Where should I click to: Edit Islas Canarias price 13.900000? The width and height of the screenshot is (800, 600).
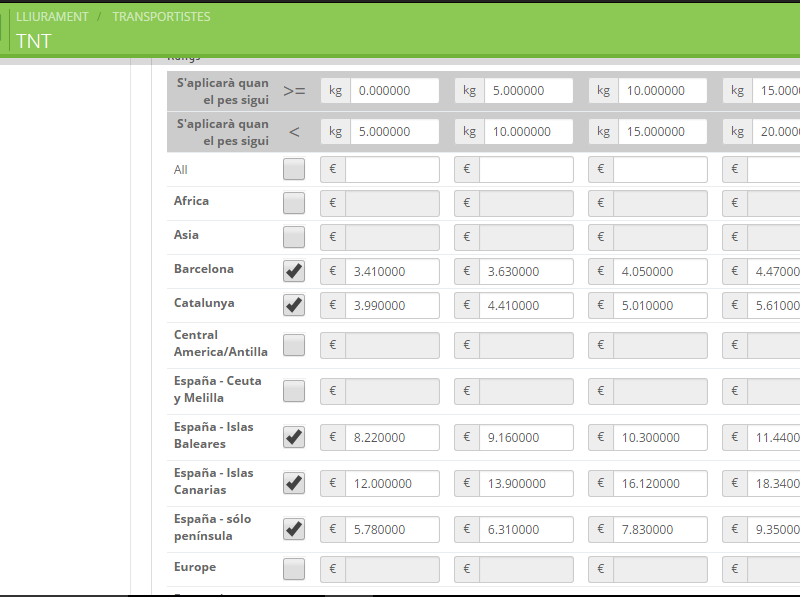[x=526, y=483]
